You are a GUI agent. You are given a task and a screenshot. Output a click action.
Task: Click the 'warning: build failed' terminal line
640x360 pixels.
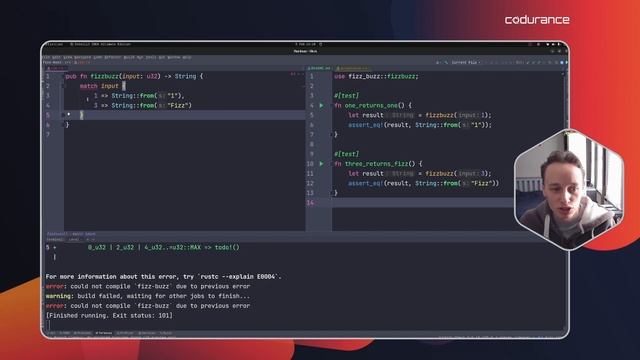point(147,296)
